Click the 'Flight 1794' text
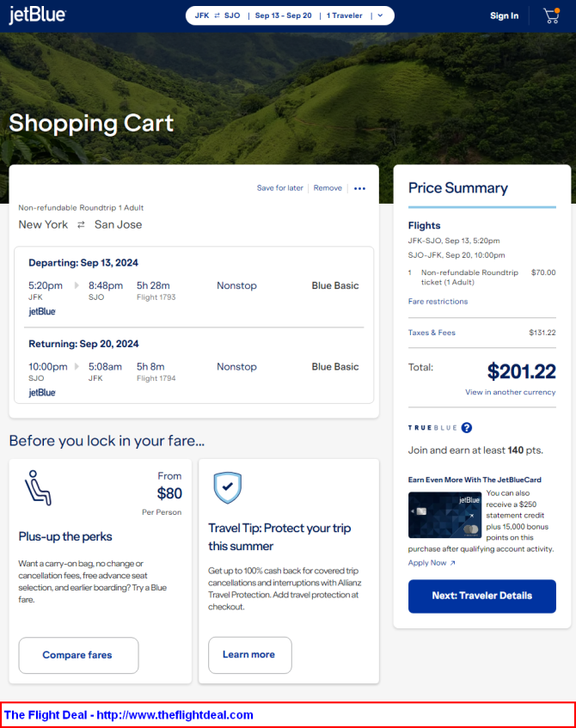 156,378
